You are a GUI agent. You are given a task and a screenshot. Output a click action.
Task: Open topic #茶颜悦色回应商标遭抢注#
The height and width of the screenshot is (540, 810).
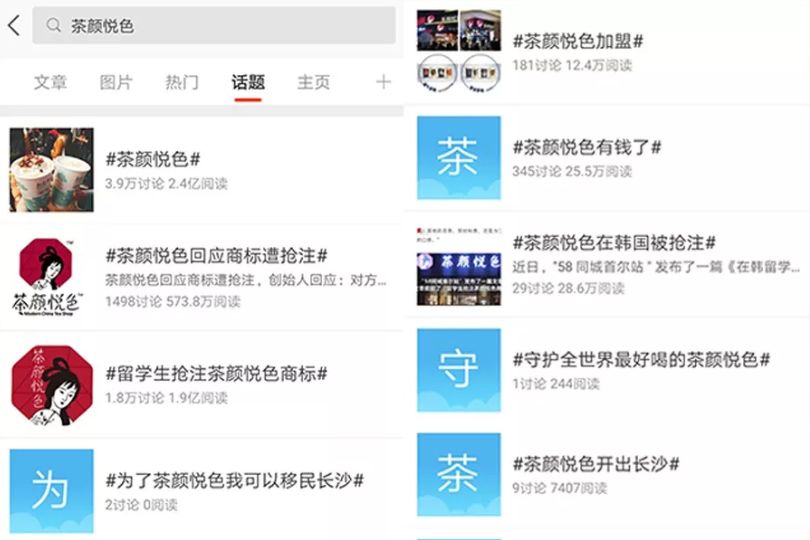(x=216, y=255)
